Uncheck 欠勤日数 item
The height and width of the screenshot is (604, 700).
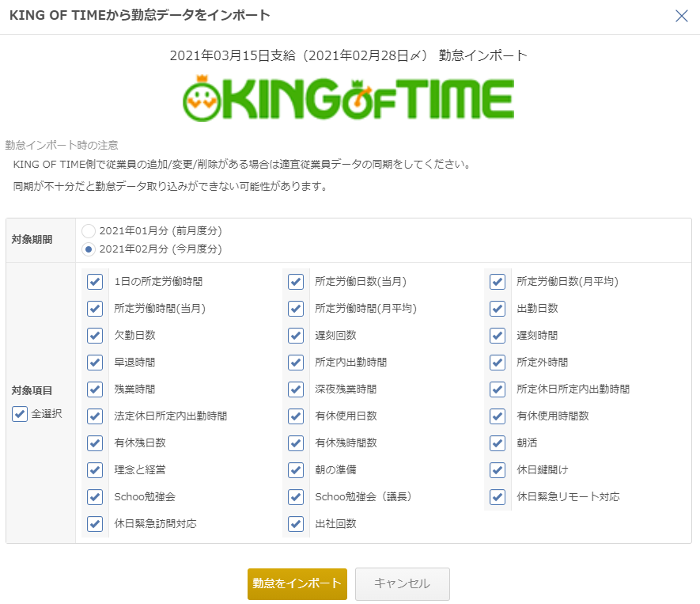coord(95,336)
